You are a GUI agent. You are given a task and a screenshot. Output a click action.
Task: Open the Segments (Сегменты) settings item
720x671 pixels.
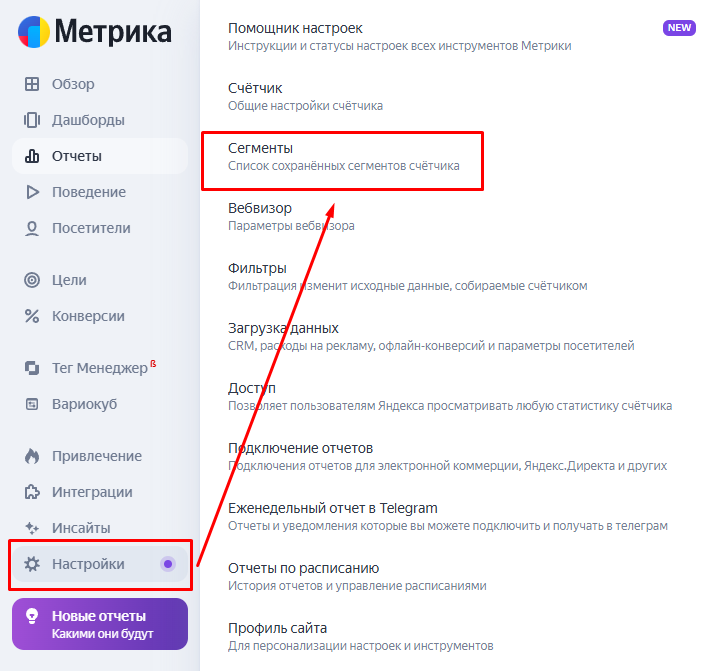pos(260,148)
